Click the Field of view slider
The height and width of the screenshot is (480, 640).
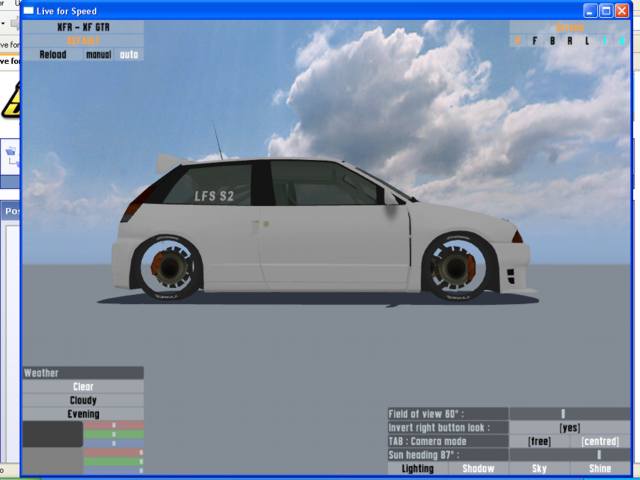(x=570, y=414)
